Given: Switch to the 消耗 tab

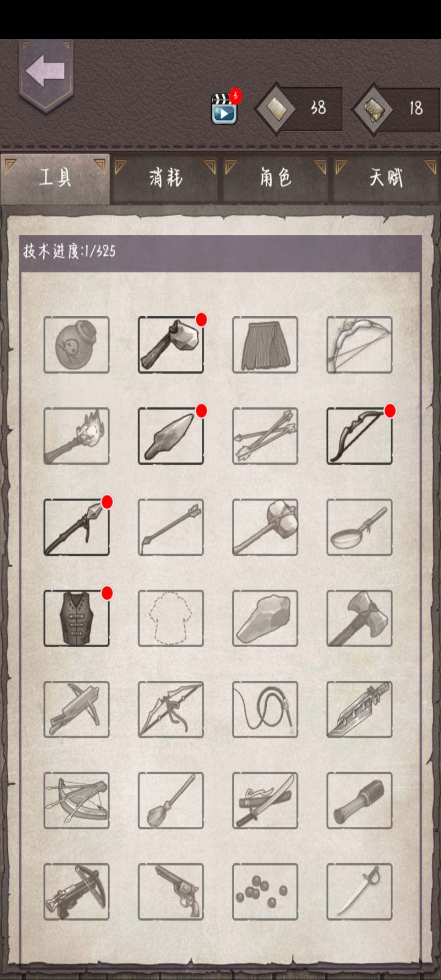Looking at the screenshot, I should click(165, 178).
